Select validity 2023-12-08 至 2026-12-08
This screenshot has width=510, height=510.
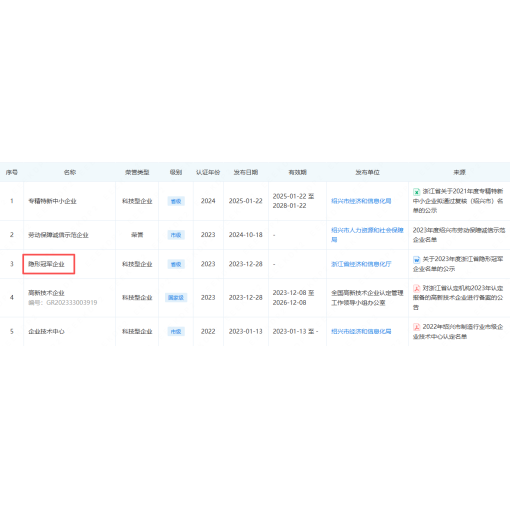point(293,297)
